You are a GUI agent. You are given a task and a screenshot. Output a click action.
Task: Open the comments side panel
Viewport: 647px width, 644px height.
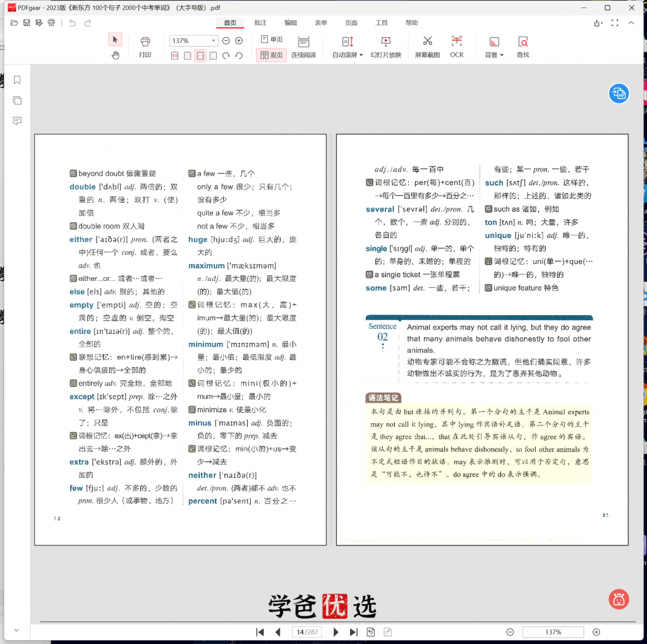pos(17,121)
